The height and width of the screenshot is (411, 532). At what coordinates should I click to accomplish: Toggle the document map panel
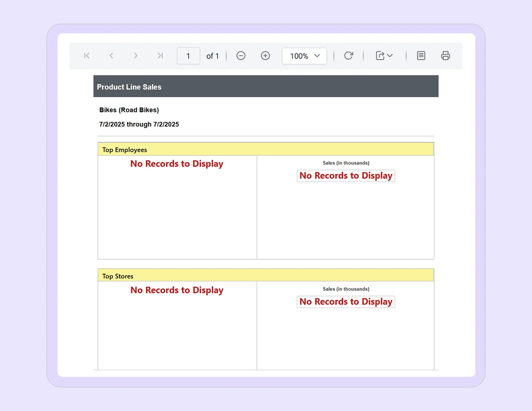(421, 55)
